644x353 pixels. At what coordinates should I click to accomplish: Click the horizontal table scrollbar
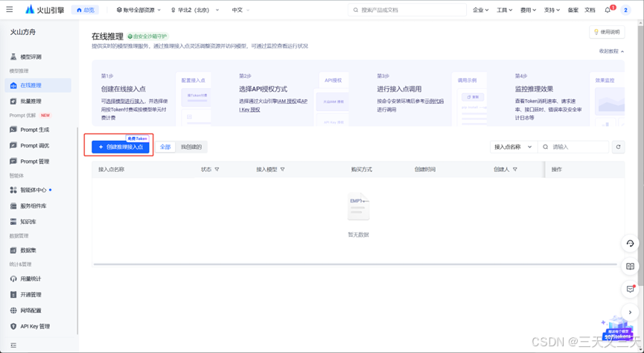tap(355, 264)
